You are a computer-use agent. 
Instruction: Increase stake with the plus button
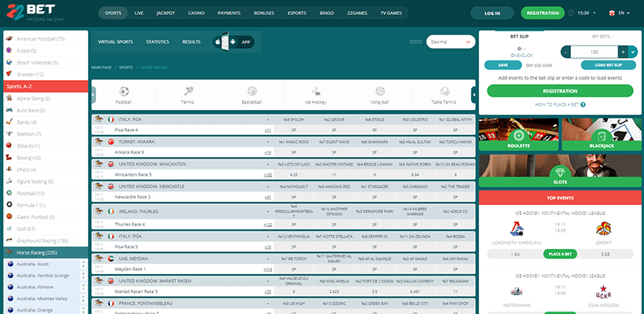click(622, 50)
